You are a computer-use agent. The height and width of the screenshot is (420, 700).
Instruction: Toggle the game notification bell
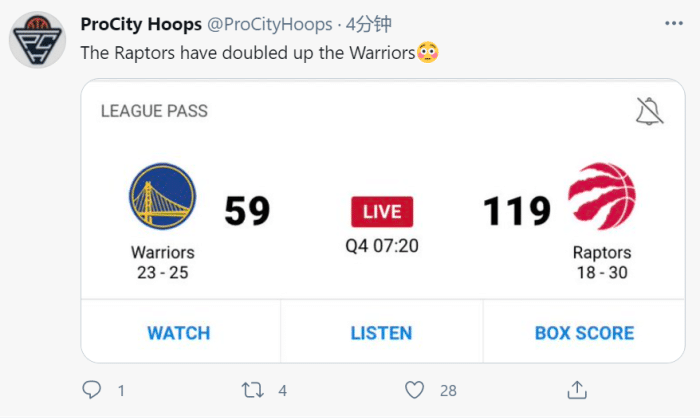point(649,111)
